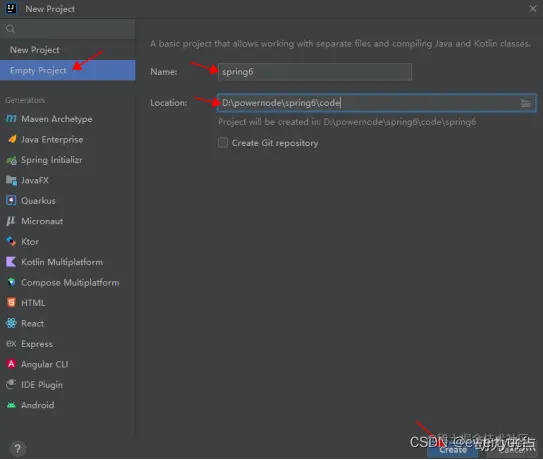Click the HTML label
Screen dimensions: 543x460
33,303
